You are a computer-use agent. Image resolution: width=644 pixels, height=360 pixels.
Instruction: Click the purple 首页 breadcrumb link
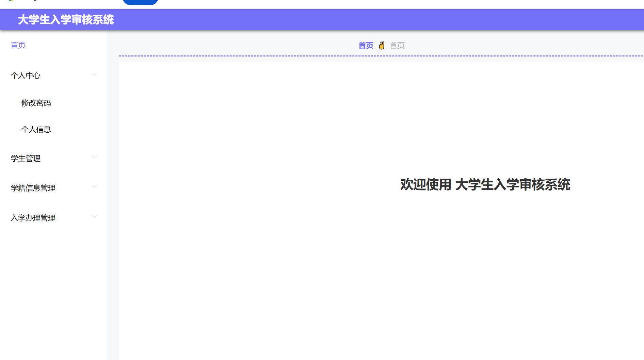click(x=365, y=45)
